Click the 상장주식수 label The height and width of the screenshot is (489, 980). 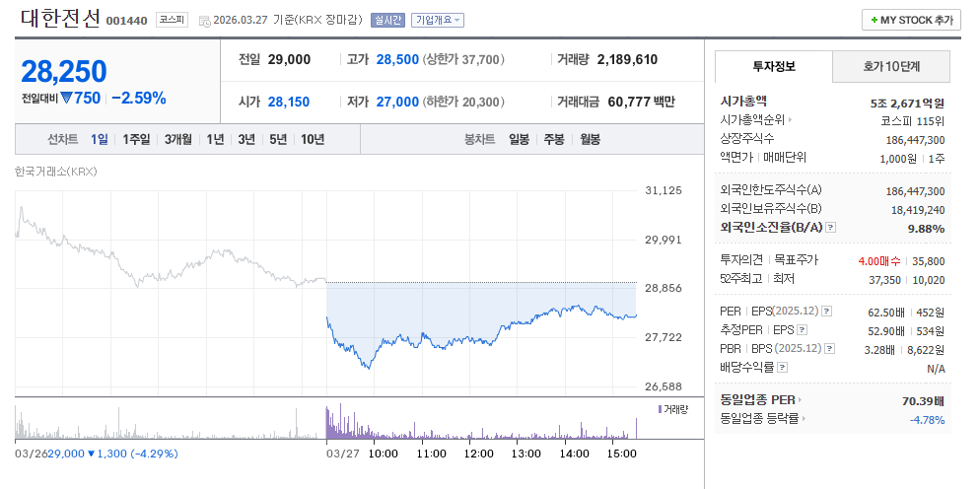click(747, 139)
